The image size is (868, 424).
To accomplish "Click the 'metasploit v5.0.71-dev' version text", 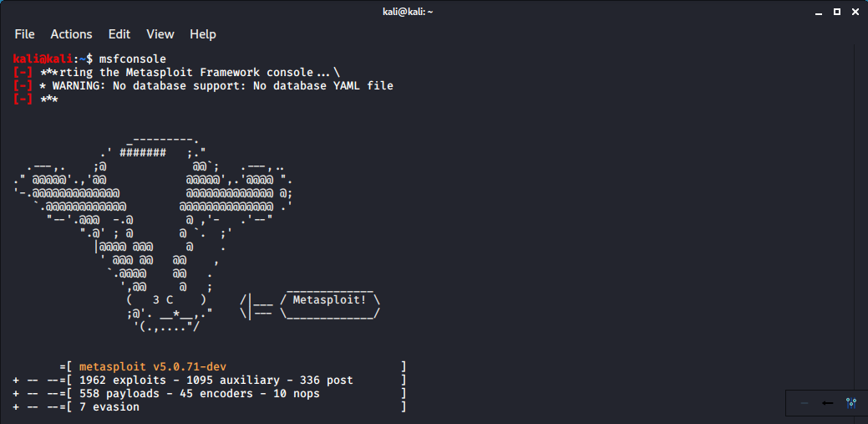I will (153, 367).
